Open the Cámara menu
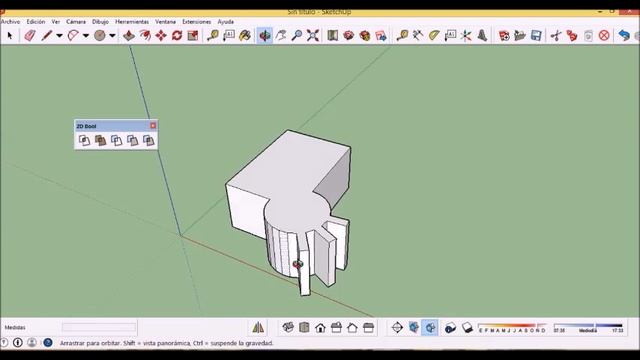 coord(76,22)
